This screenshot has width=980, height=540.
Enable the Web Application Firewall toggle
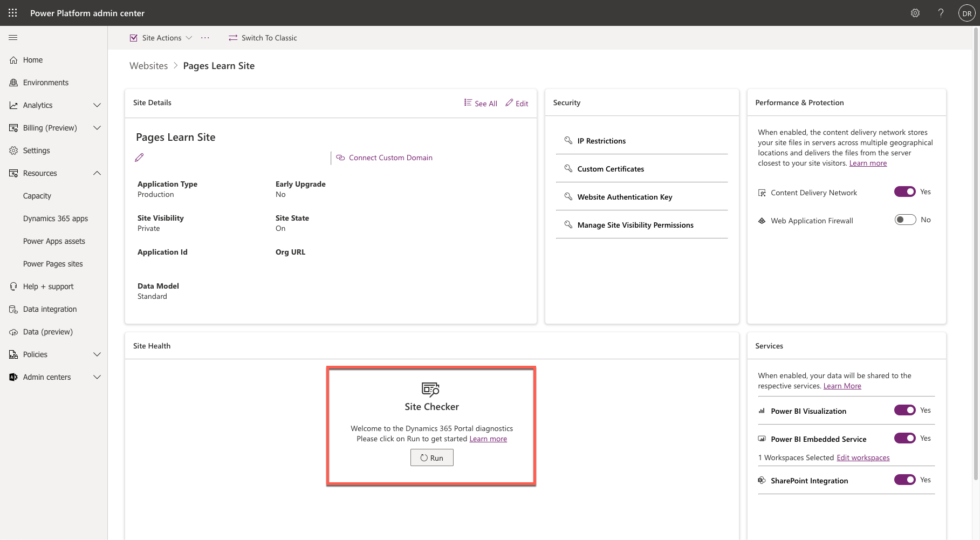click(905, 220)
